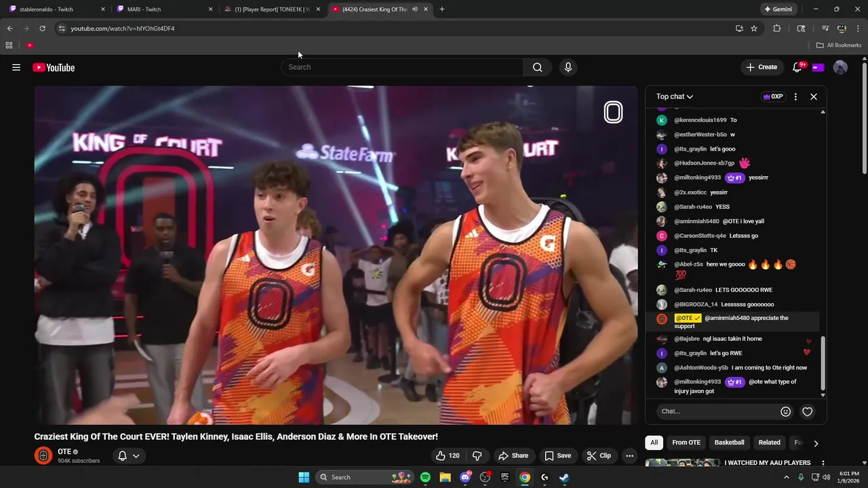Show next category chips with arrow
This screenshot has width=868, height=488.
point(816,443)
